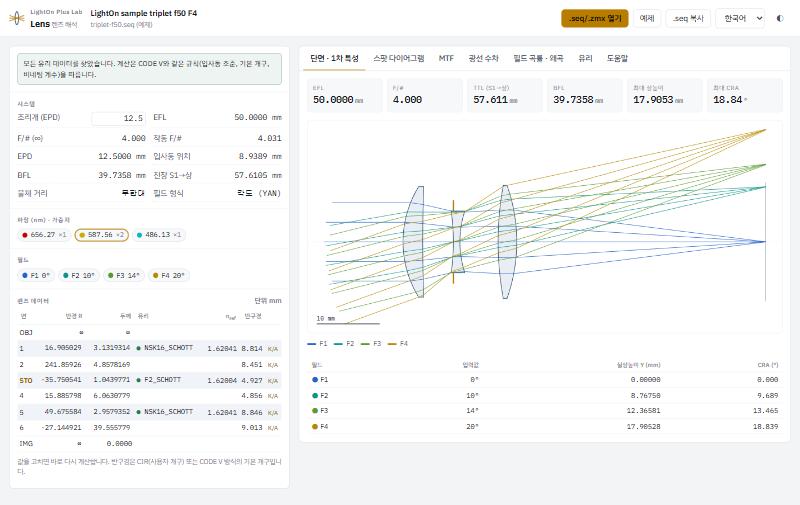Click the 예제 button
This screenshot has width=800, height=505.
[x=647, y=18]
